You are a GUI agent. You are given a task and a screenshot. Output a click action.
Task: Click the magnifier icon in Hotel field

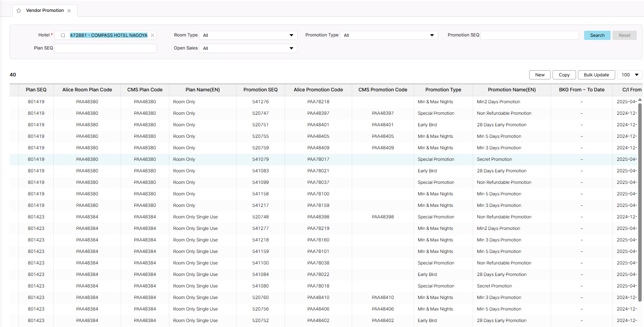(x=63, y=35)
